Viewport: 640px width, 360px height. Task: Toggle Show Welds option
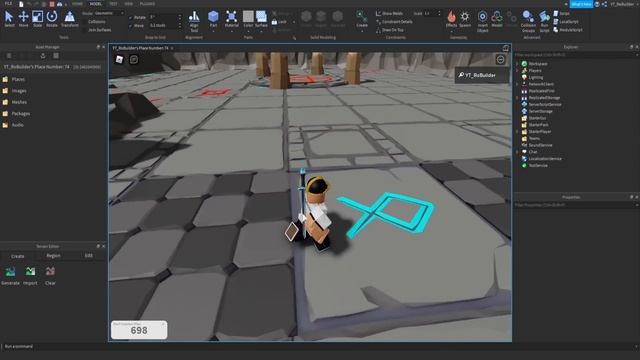click(x=389, y=13)
